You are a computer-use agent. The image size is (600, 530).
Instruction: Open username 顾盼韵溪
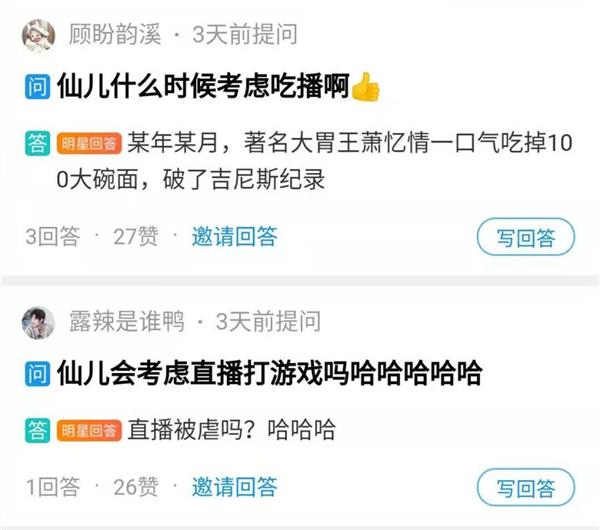click(114, 34)
